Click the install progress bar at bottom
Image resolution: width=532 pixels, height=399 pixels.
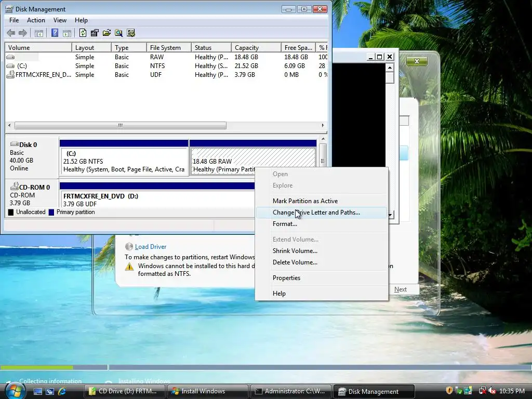(266, 367)
